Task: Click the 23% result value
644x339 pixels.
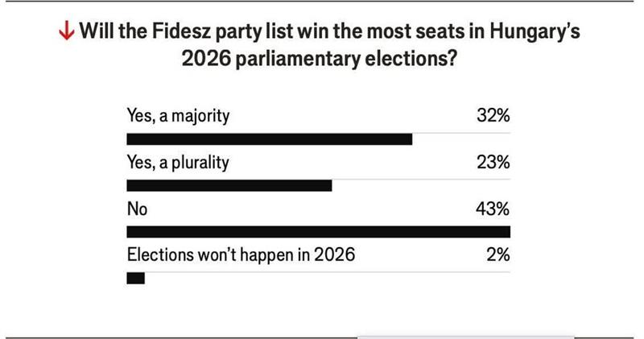Action: pyautogui.click(x=493, y=162)
